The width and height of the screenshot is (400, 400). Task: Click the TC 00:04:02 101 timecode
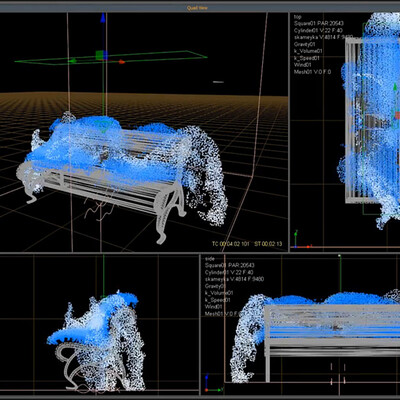click(231, 244)
